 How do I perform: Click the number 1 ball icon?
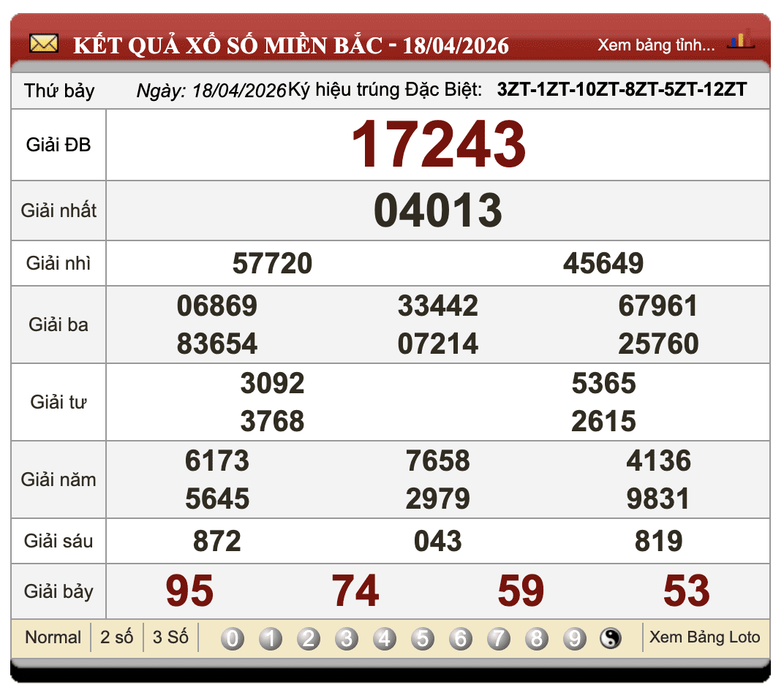click(x=270, y=637)
